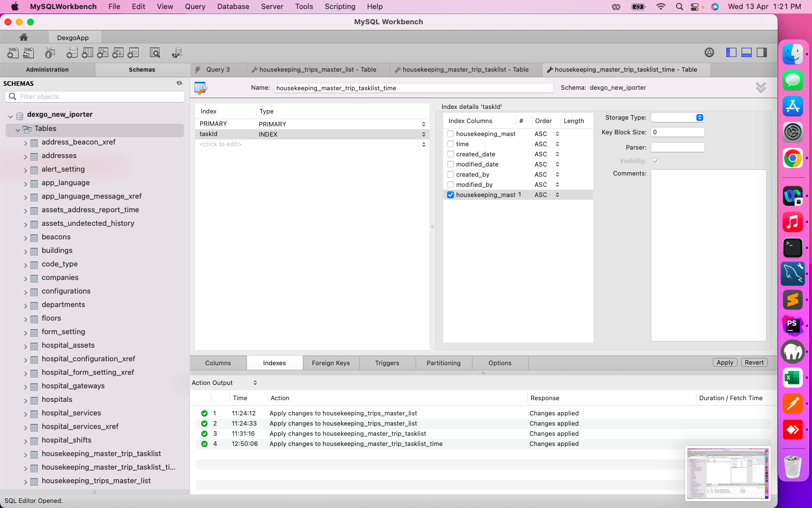Create a new SQL tab icon

(x=12, y=52)
